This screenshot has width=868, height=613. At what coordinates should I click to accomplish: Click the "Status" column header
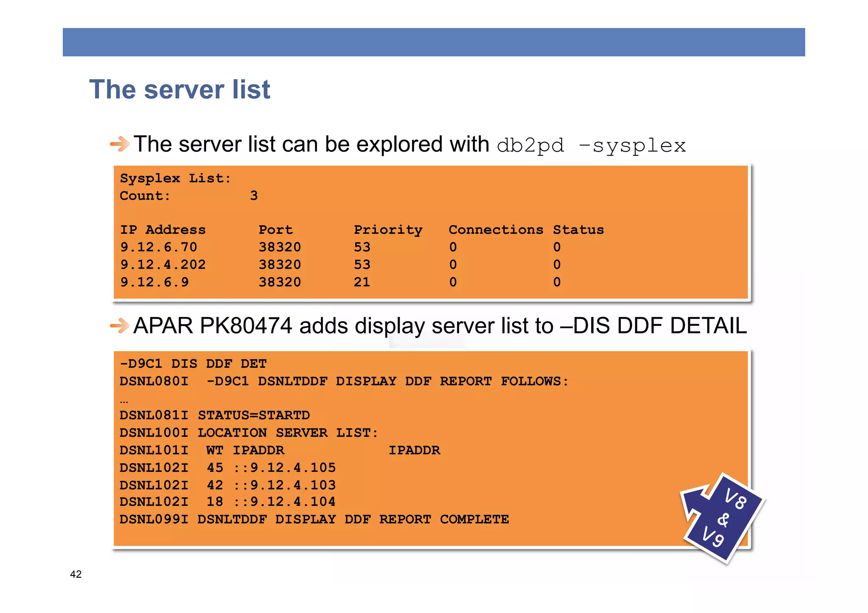click(579, 230)
